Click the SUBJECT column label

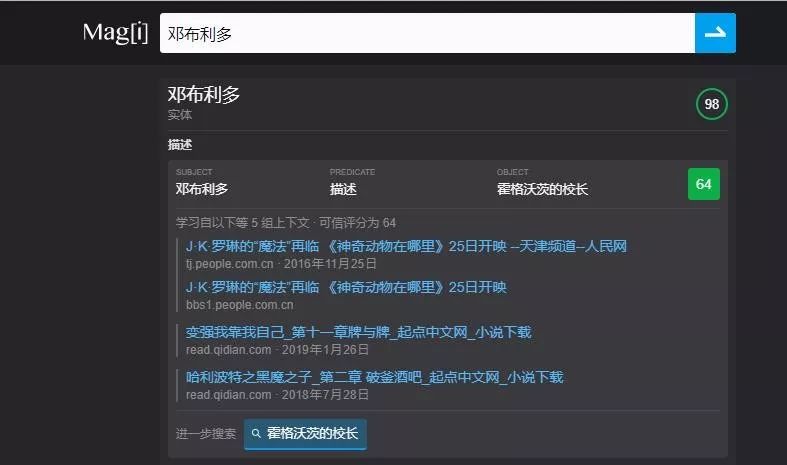click(x=194, y=172)
